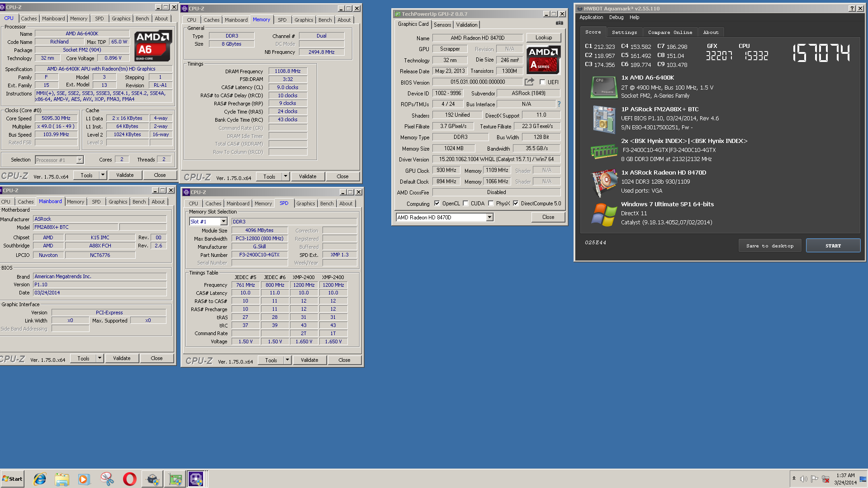The height and width of the screenshot is (488, 868).
Task: Click Save to desktop button
Action: (770, 246)
